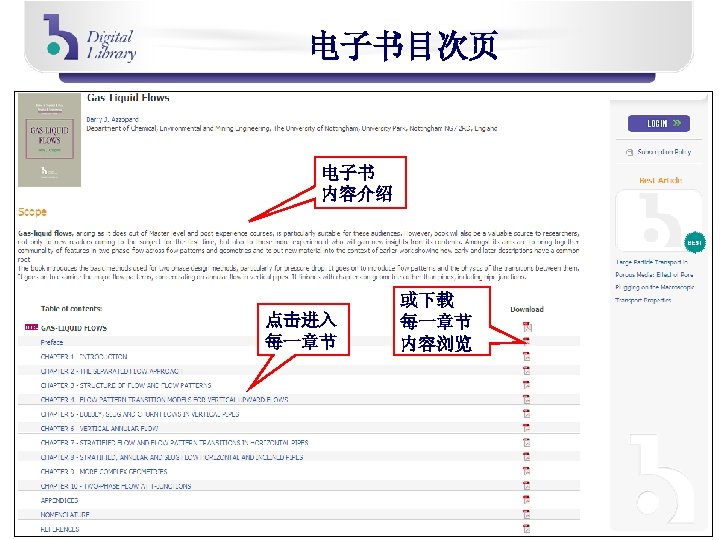Click the Best Article thumbnail image
The width and height of the screenshot is (720, 540).
coord(658,220)
